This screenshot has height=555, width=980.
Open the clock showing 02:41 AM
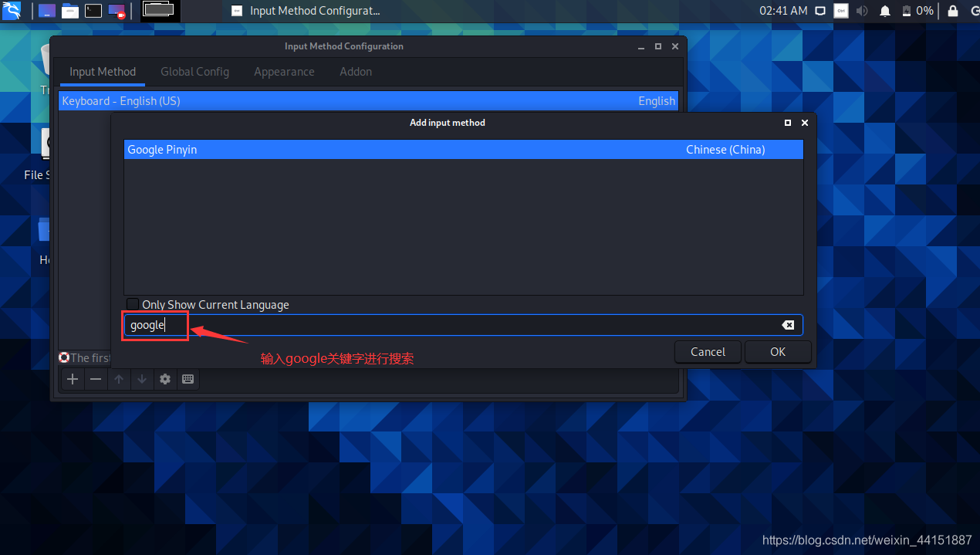(x=783, y=11)
